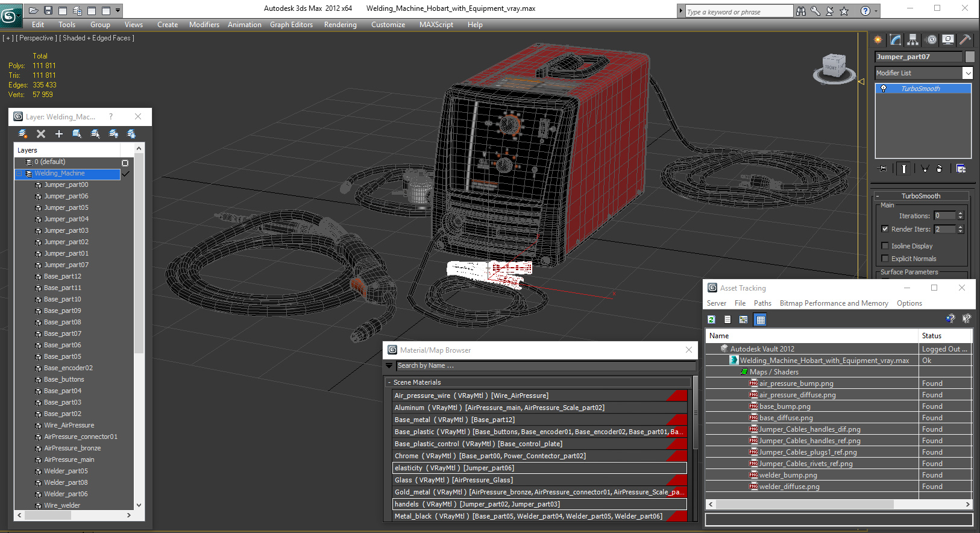Click Configure Modifier Sets icon

tap(961, 169)
